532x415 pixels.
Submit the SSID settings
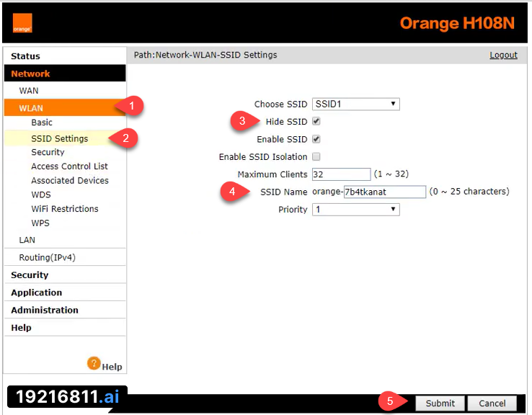440,403
